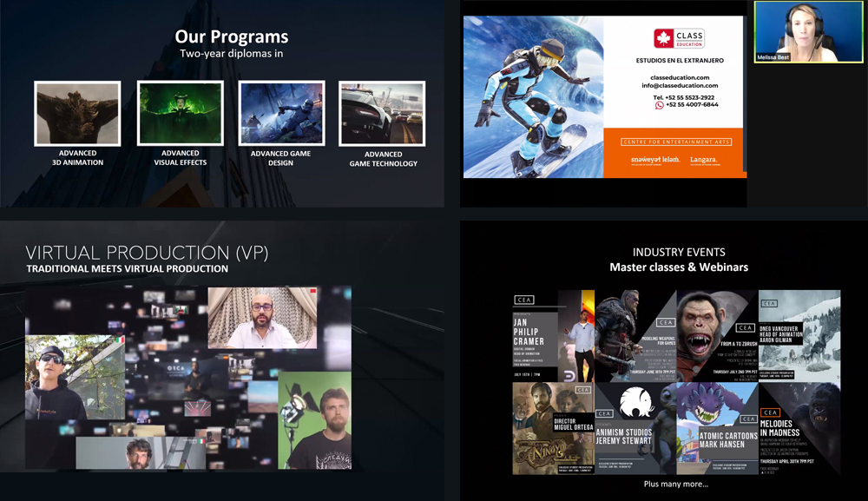Select the Advanced 3D Animation program thumbnail
The image size is (868, 501).
[77, 114]
